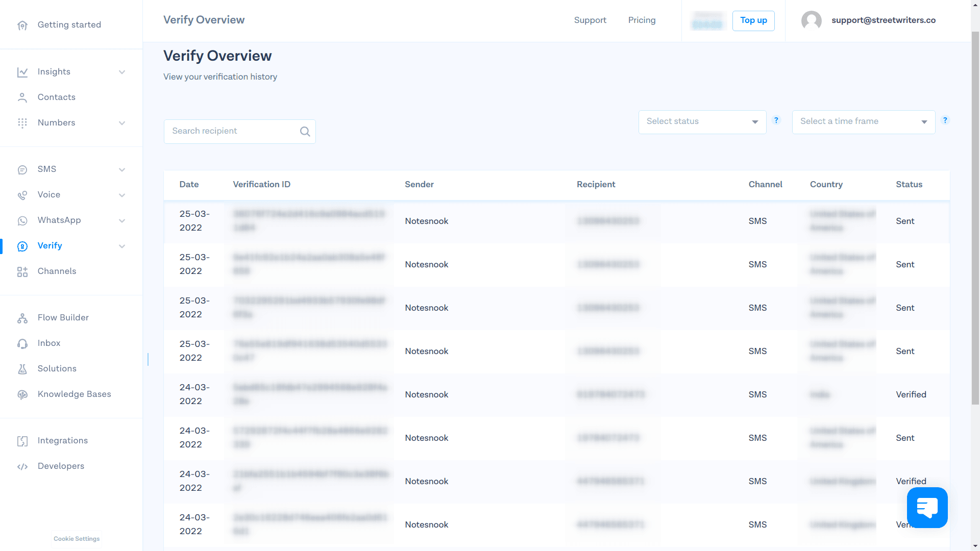This screenshot has width=980, height=551.
Task: Open the Support page
Action: 590,20
